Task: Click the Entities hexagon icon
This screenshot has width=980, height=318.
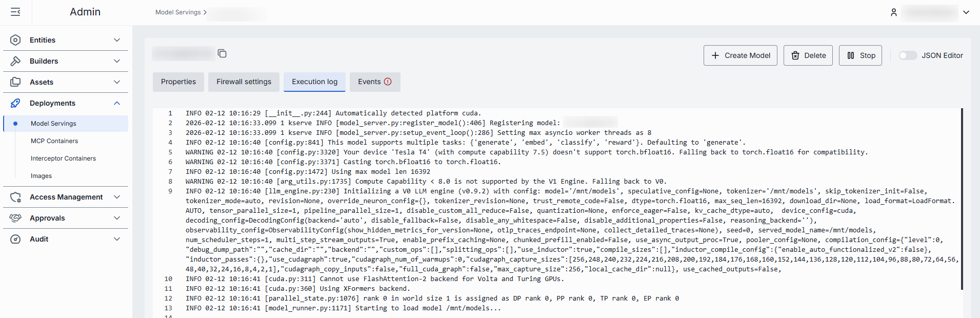Action: 15,40
